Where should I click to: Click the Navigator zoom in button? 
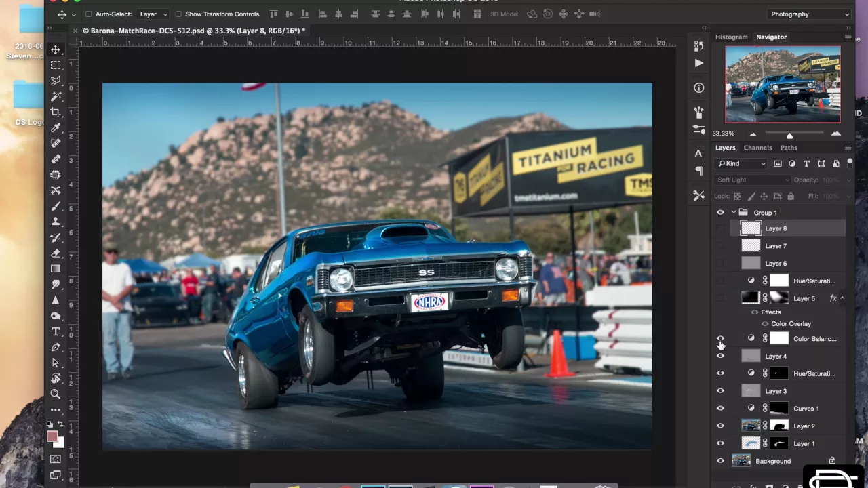(x=836, y=134)
